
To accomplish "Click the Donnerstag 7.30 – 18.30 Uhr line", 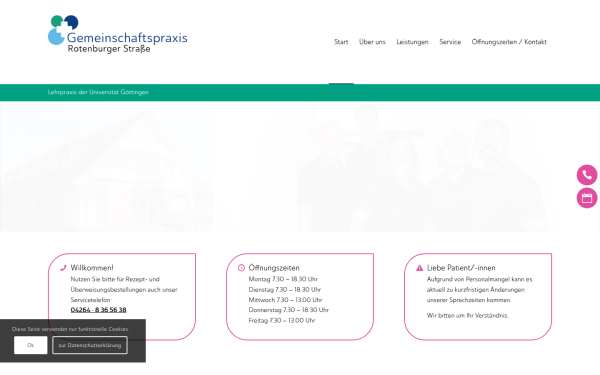I will (x=289, y=310).
